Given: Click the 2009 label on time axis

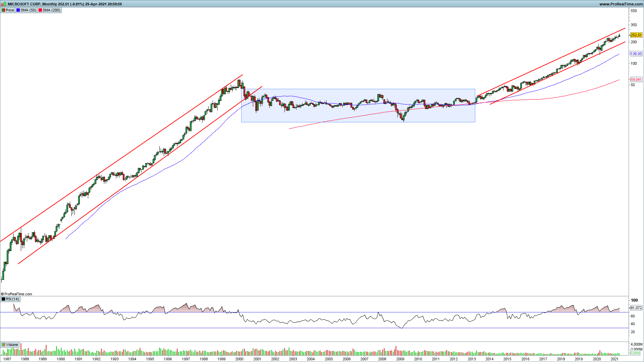Looking at the screenshot, I should [x=400, y=359].
